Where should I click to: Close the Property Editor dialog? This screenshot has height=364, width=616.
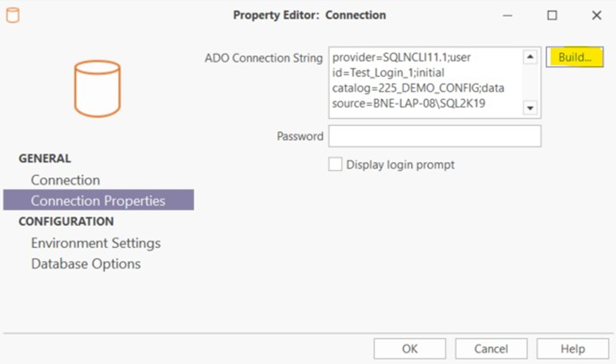pyautogui.click(x=596, y=15)
